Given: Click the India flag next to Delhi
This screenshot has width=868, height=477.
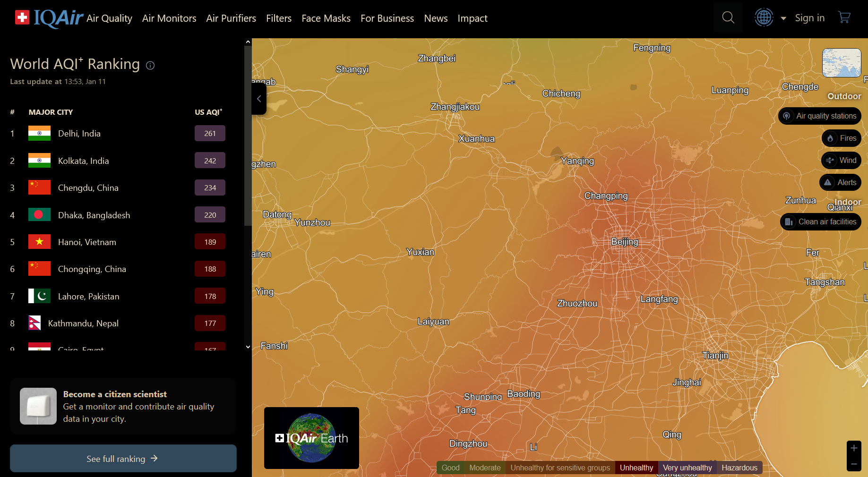Looking at the screenshot, I should point(39,134).
